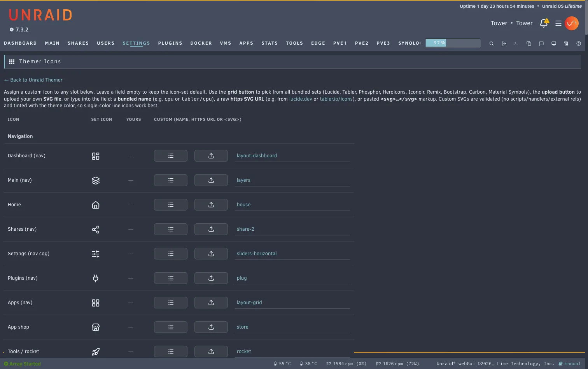
Task: Open the hamburger menu next to the bell
Action: click(558, 23)
